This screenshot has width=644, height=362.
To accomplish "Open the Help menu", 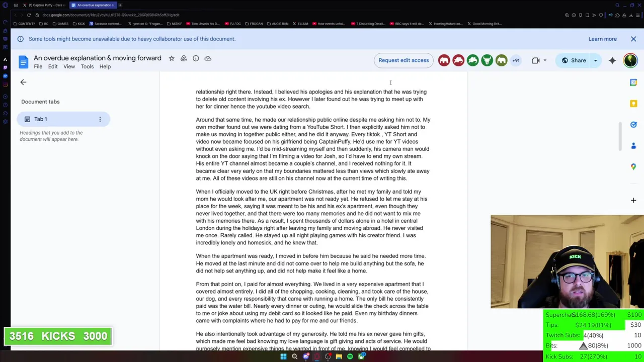I will (105, 66).
